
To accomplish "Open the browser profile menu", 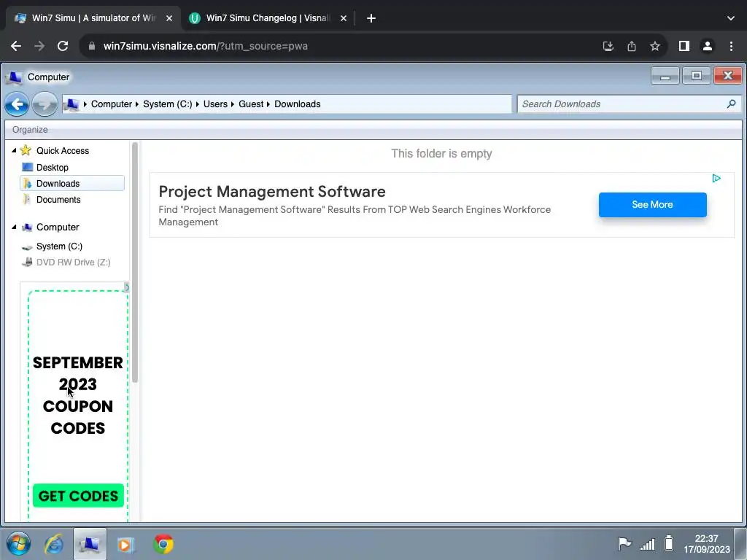I will [x=708, y=46].
